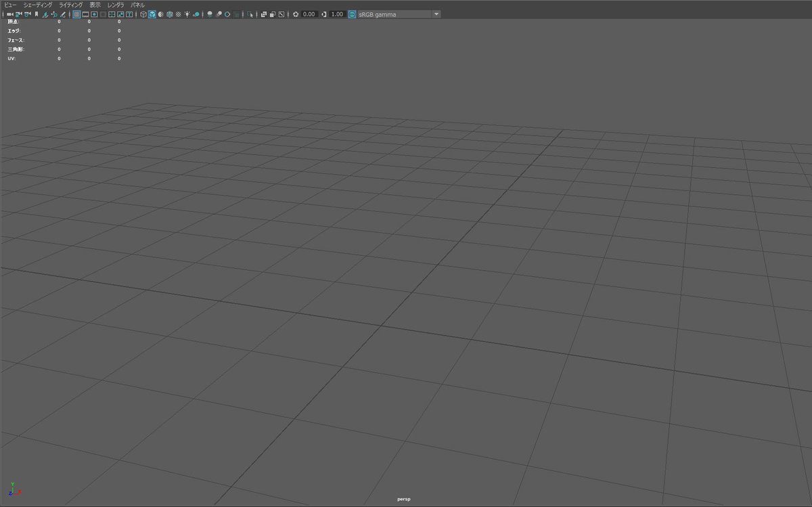Click the Exposure reset icon
The height and width of the screenshot is (507, 812).
pyautogui.click(x=296, y=14)
